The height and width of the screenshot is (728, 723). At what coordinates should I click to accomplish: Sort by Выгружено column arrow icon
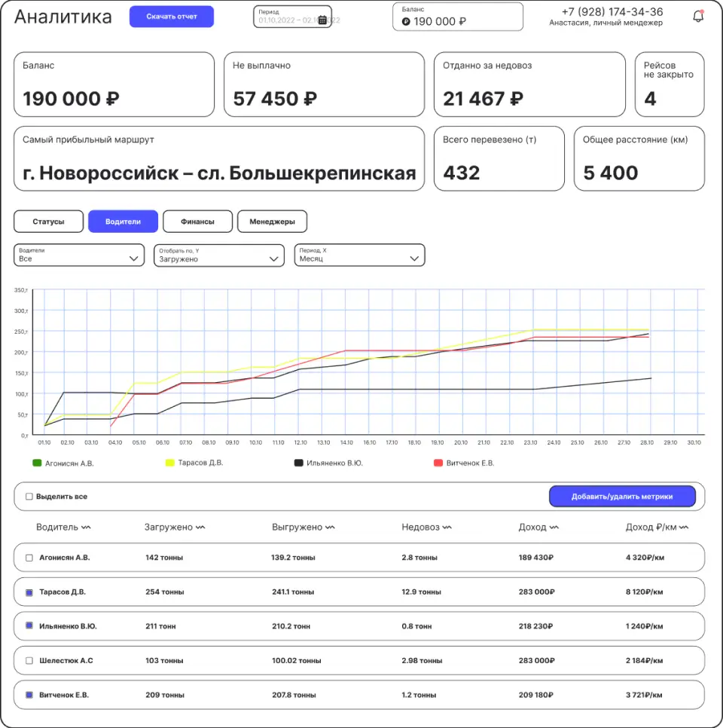click(x=331, y=528)
